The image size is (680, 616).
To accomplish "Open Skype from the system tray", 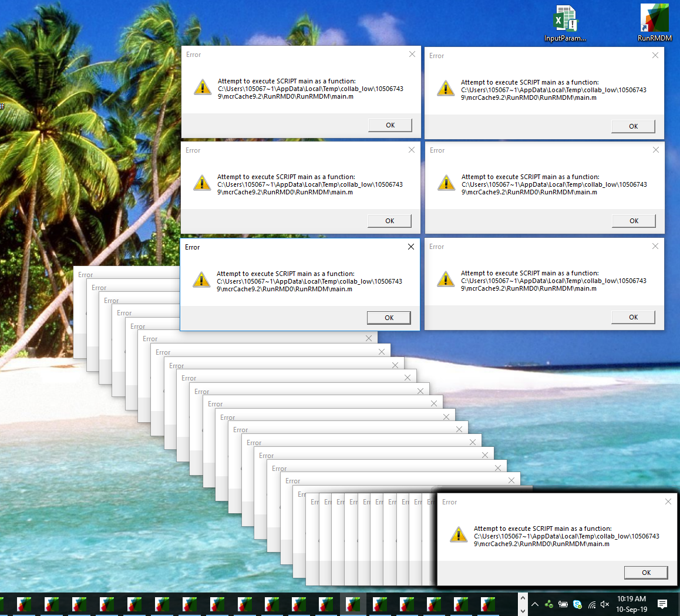I will (x=577, y=604).
